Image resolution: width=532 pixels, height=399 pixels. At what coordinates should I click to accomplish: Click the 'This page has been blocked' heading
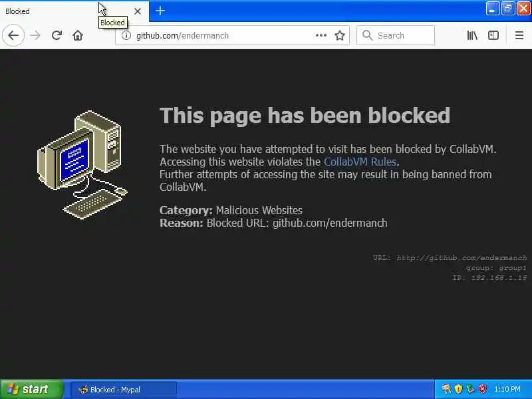(305, 116)
